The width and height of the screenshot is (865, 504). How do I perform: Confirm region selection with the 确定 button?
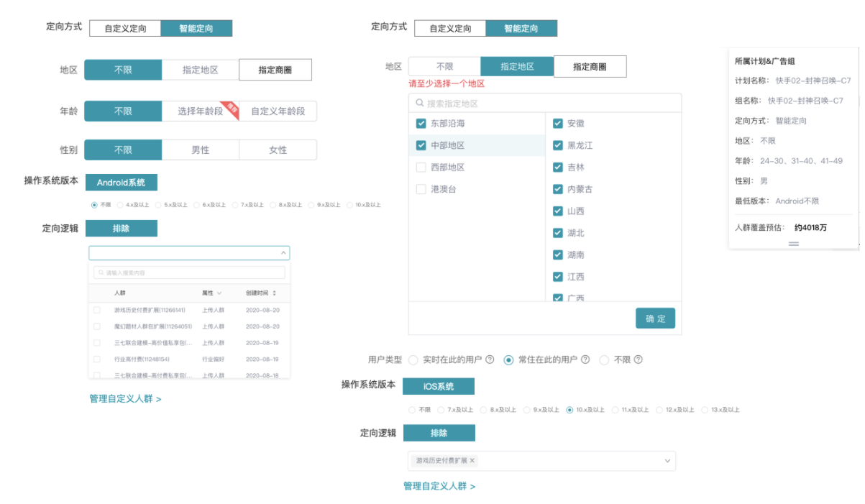point(654,318)
